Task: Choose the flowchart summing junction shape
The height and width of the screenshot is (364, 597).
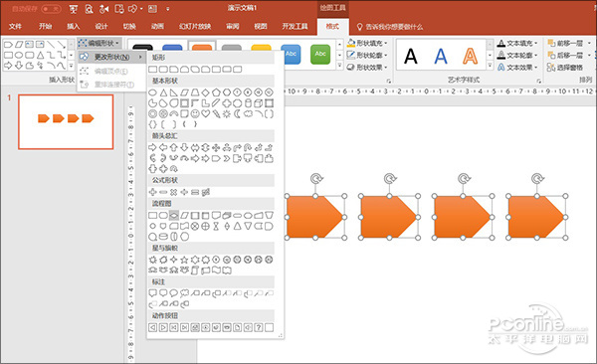Action: coord(195,226)
